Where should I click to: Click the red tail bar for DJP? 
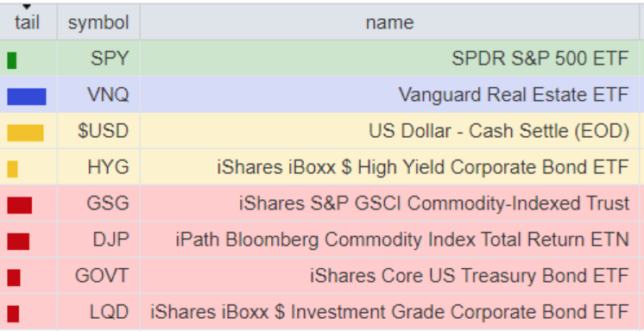pyautogui.click(x=18, y=241)
